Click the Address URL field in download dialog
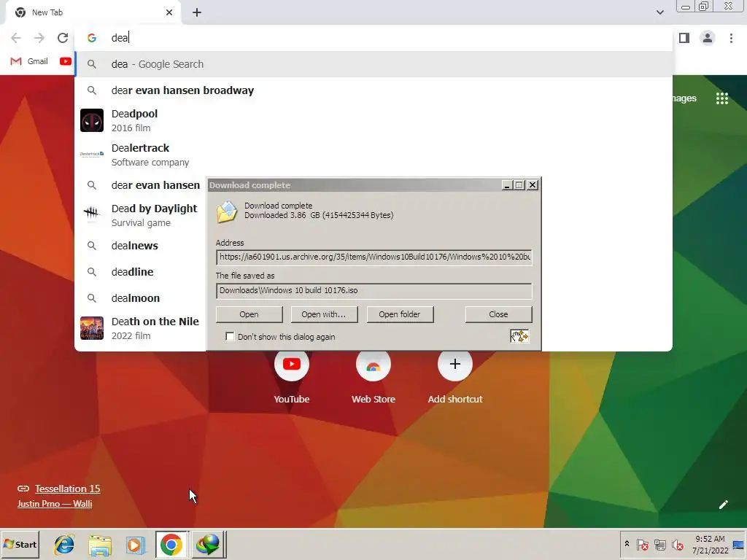747x560 pixels. (374, 257)
